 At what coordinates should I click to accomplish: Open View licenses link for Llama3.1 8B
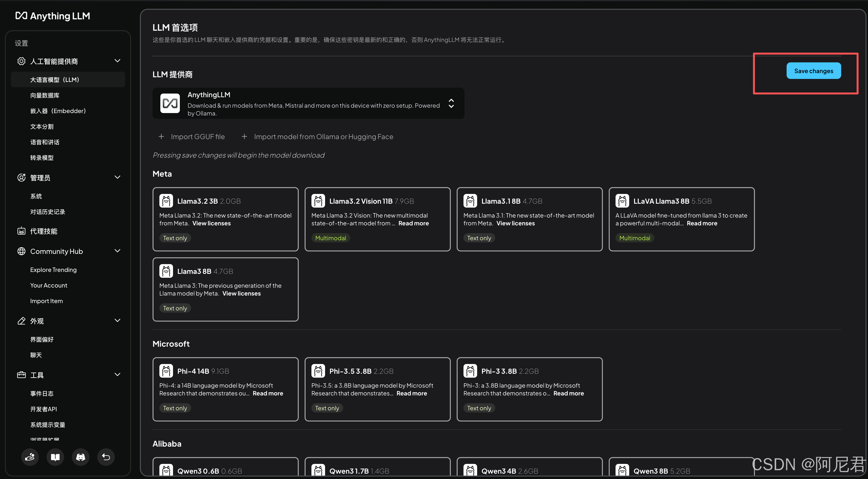515,223
